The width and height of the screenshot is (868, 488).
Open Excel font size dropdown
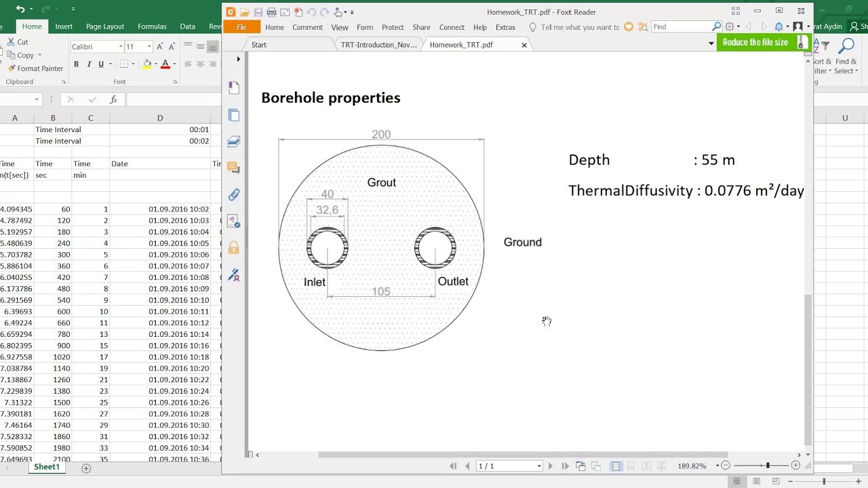[149, 47]
